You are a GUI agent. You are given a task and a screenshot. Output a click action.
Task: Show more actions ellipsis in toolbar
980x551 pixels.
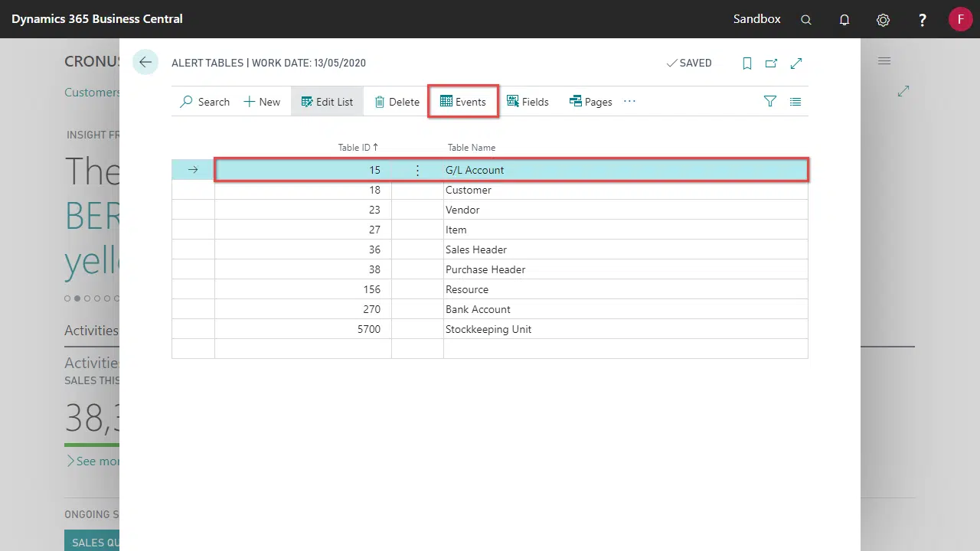coord(629,101)
